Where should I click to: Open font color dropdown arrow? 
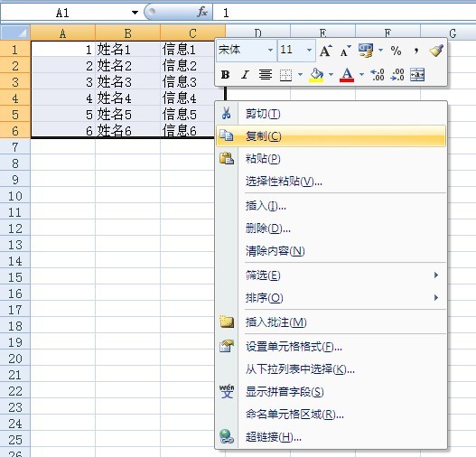(361, 74)
